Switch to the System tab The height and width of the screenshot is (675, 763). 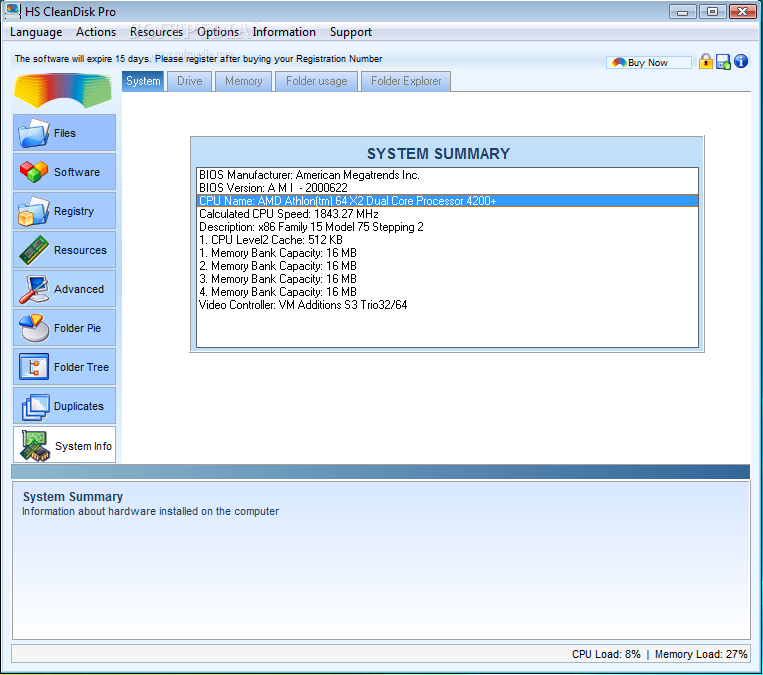click(x=143, y=81)
